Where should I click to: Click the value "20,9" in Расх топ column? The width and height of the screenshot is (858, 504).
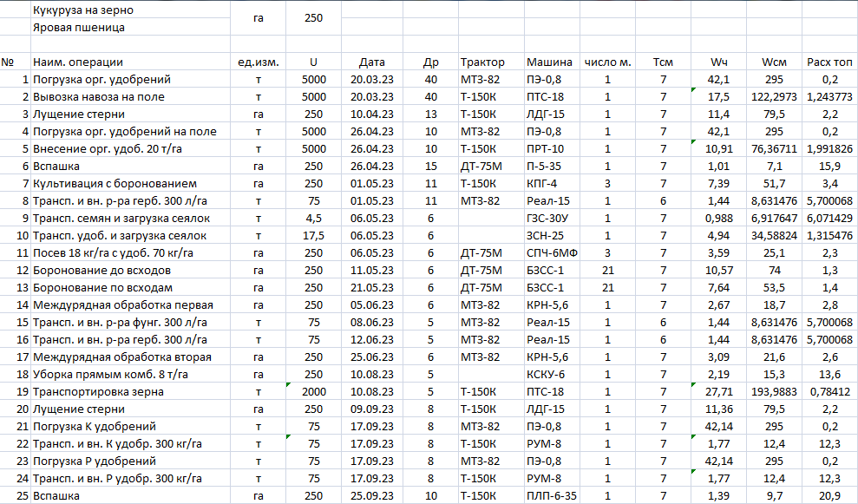click(x=830, y=496)
